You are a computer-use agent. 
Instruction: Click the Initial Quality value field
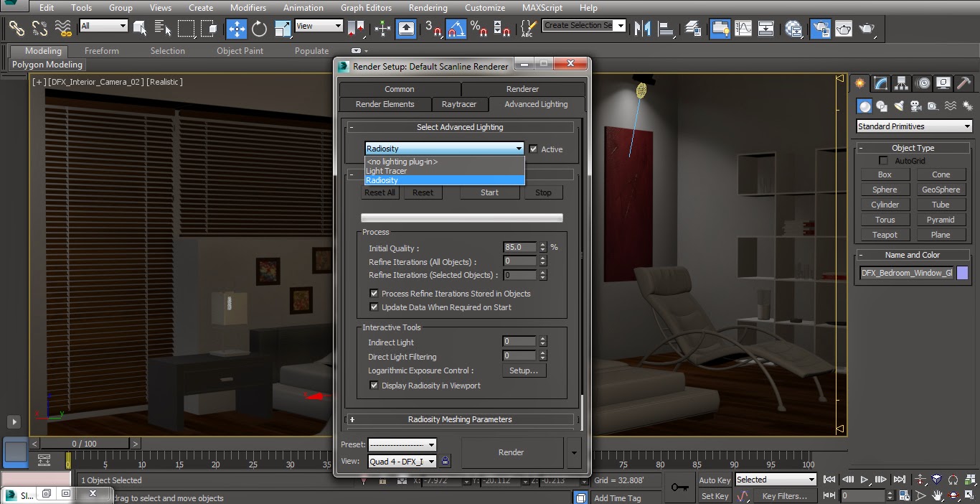point(519,246)
